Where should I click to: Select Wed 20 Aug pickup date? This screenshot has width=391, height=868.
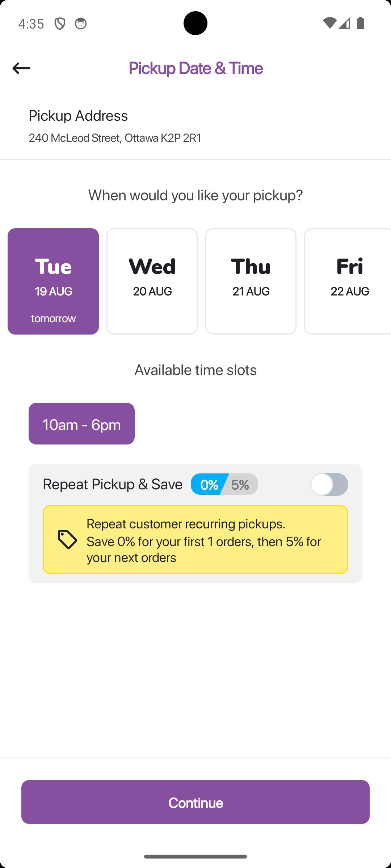click(152, 281)
